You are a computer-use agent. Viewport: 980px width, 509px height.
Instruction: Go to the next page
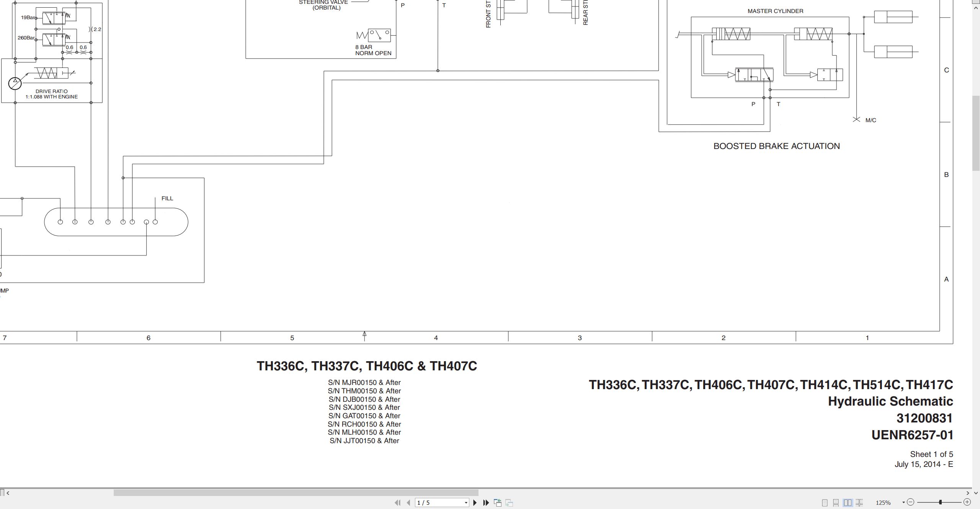click(475, 502)
